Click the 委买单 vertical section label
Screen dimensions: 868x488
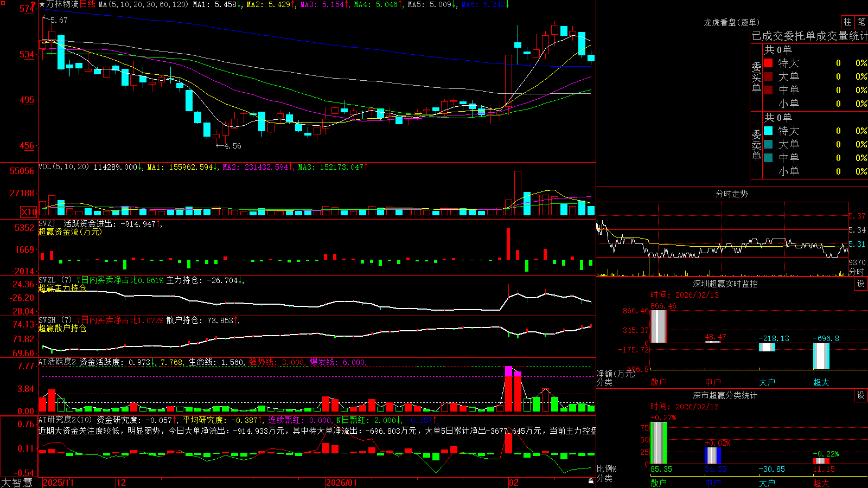click(756, 77)
